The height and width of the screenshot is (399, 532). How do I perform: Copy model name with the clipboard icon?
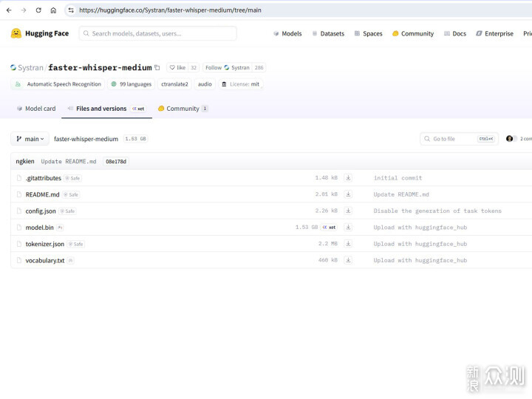click(x=157, y=67)
